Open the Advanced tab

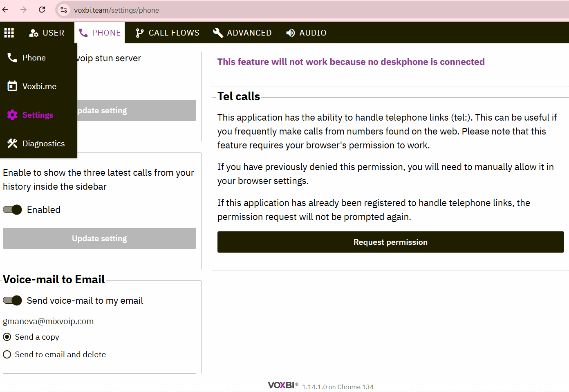242,33
